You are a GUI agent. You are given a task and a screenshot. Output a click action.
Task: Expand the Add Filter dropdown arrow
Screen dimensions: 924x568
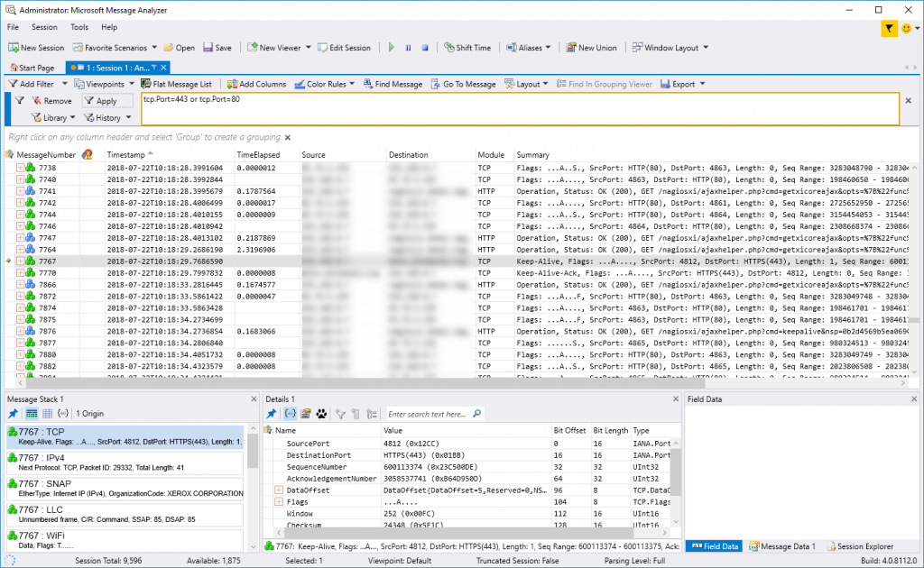(x=65, y=84)
